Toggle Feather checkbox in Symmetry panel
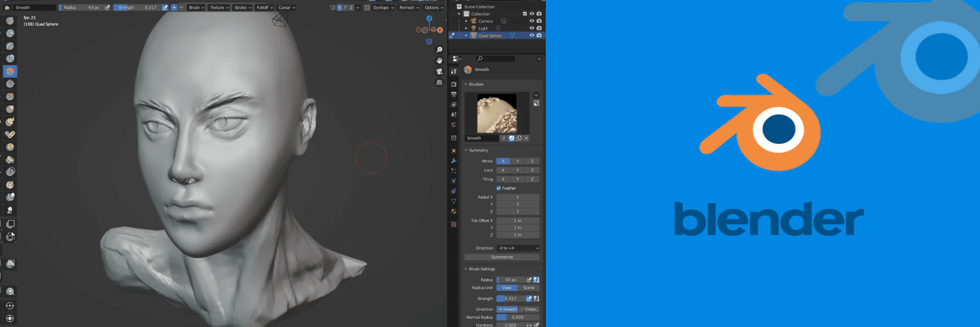The height and width of the screenshot is (327, 980). (499, 188)
